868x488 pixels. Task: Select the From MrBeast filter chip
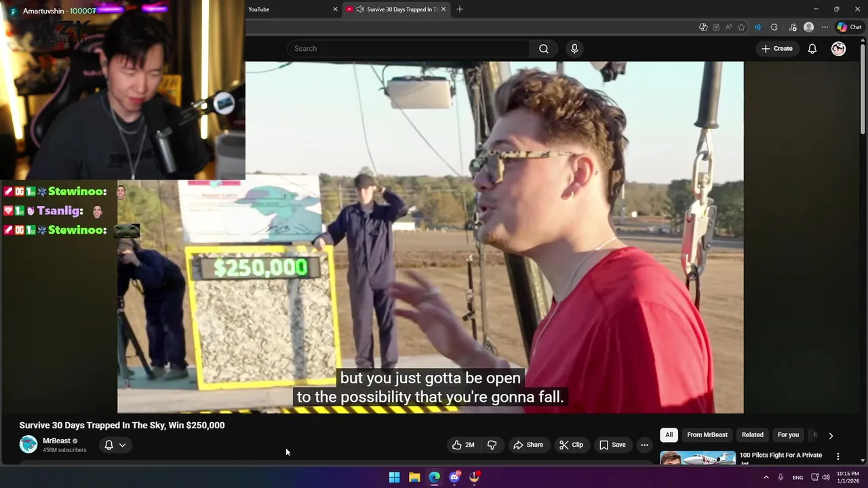(707, 435)
